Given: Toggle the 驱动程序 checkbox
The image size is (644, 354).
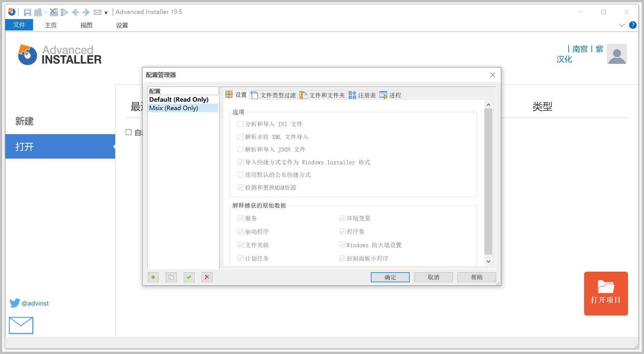Looking at the screenshot, I should tap(241, 232).
